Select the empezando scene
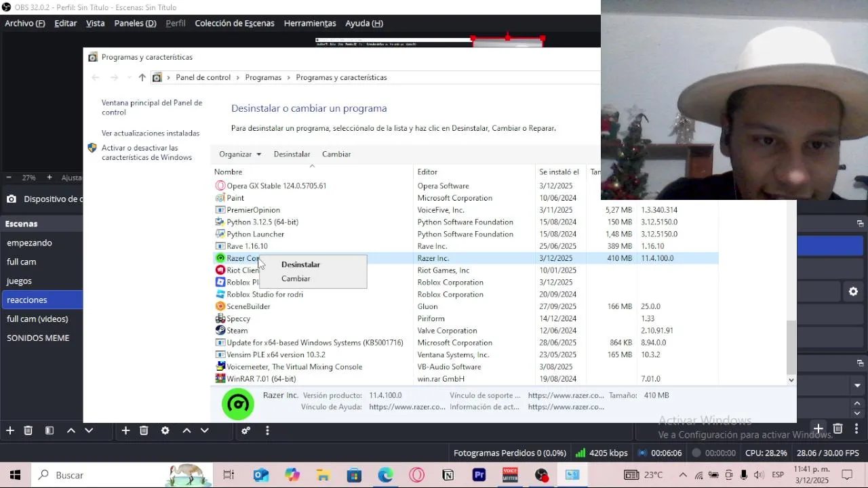This screenshot has width=868, height=488. 41,243
